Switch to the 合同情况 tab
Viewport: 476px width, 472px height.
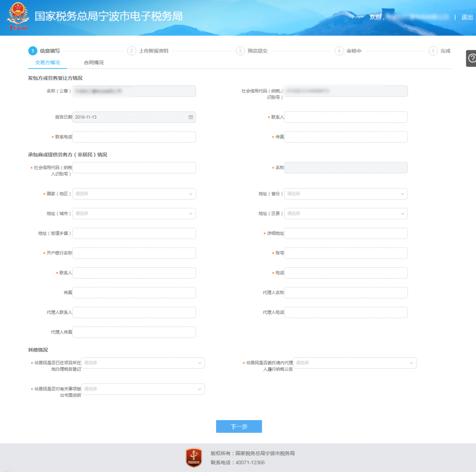[92, 62]
